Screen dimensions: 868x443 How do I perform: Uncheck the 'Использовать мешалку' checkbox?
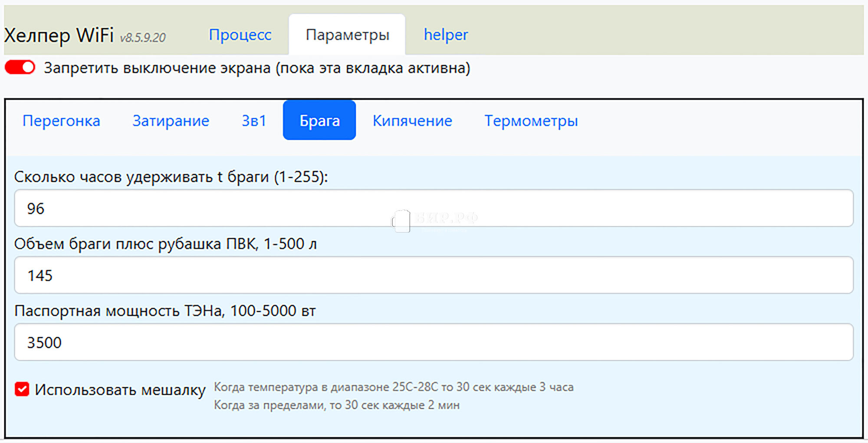coord(22,389)
